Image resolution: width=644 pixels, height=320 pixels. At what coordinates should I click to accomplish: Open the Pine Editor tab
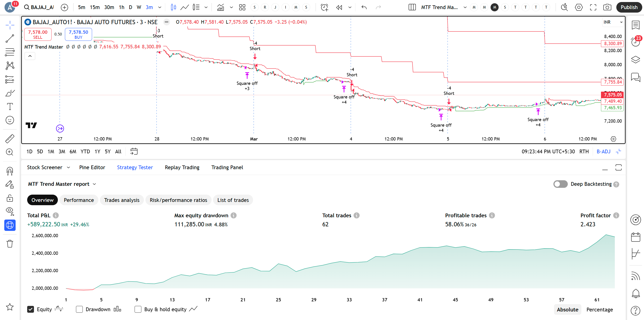tap(92, 167)
